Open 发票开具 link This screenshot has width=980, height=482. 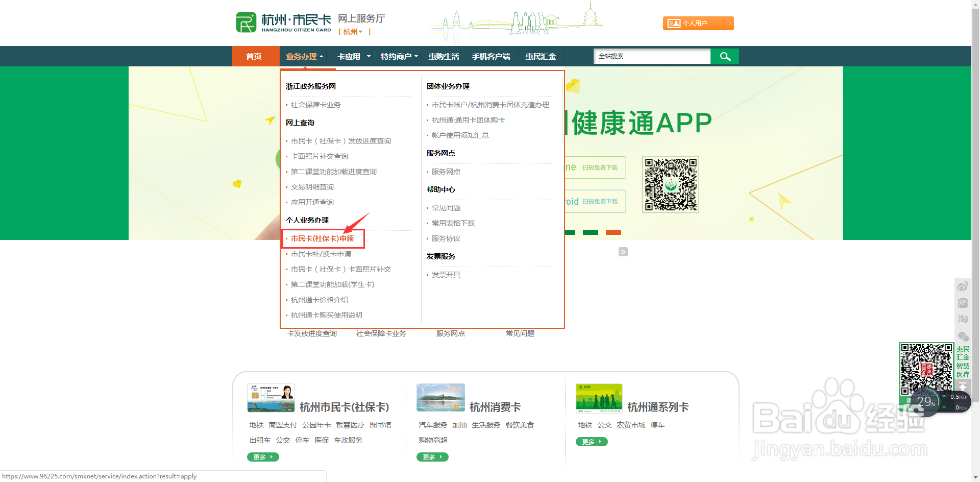tap(446, 275)
